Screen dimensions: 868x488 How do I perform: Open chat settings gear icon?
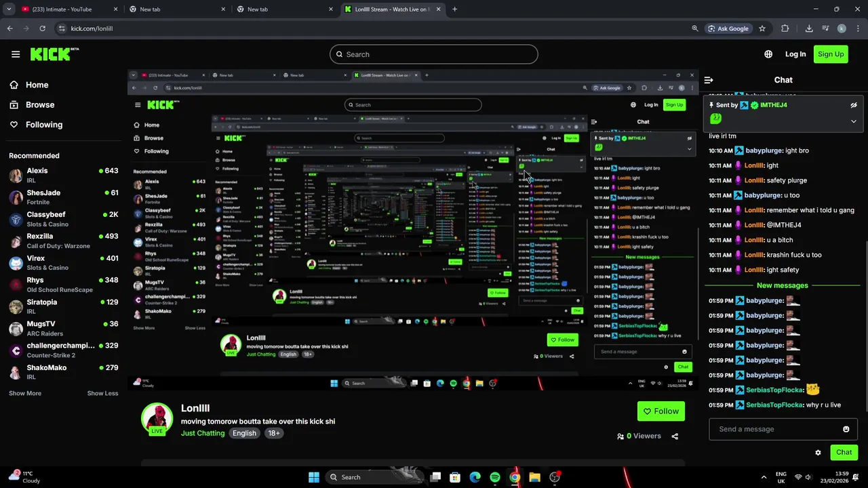click(818, 453)
